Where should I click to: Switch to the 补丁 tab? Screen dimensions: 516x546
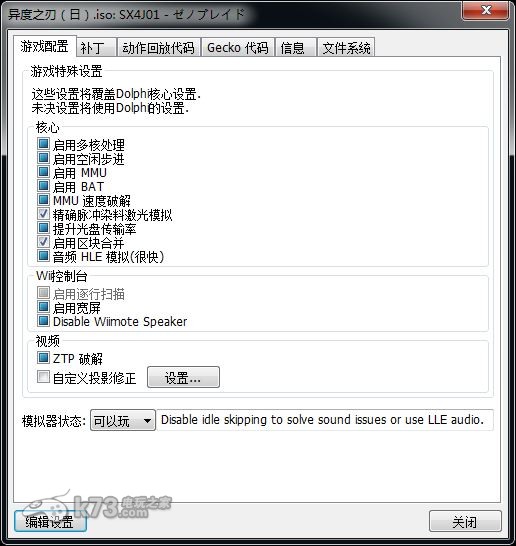pos(96,47)
